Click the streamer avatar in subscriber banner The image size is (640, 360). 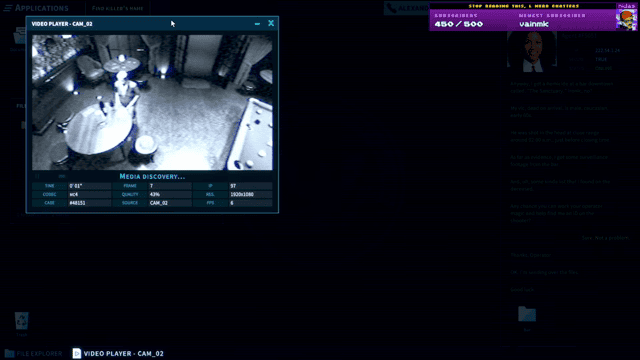coord(627,16)
